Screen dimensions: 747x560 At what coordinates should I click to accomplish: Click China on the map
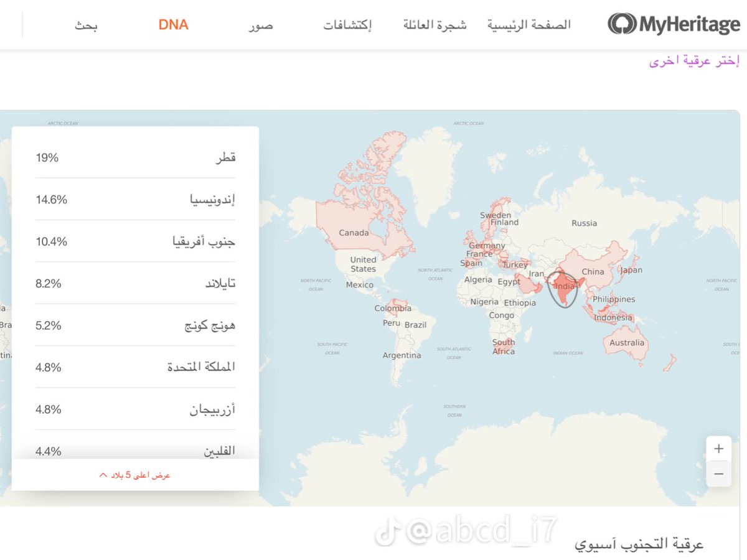point(593,271)
